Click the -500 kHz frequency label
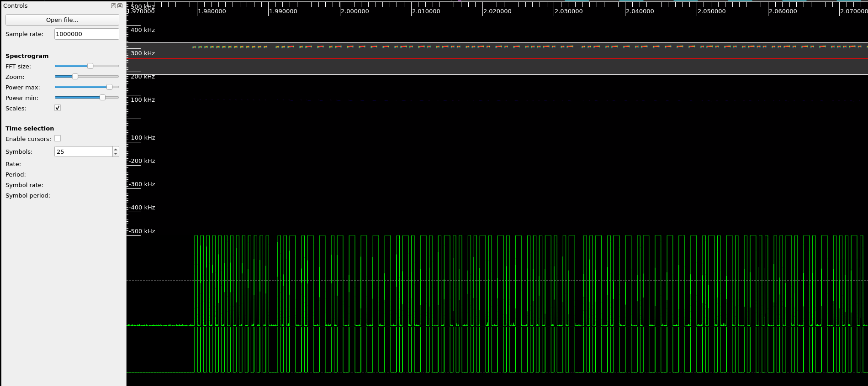This screenshot has height=386, width=868. (x=142, y=231)
